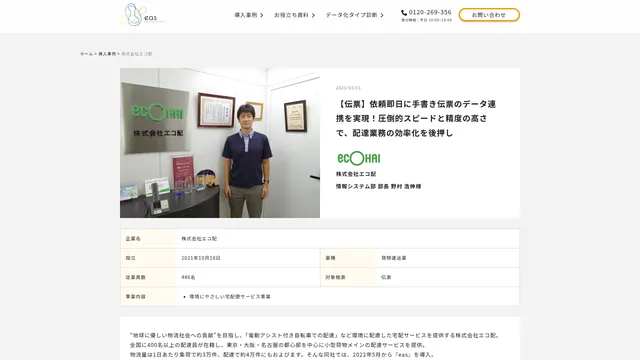Click the office photo of the man
Screen dimensions: 640x360
pos(220,143)
